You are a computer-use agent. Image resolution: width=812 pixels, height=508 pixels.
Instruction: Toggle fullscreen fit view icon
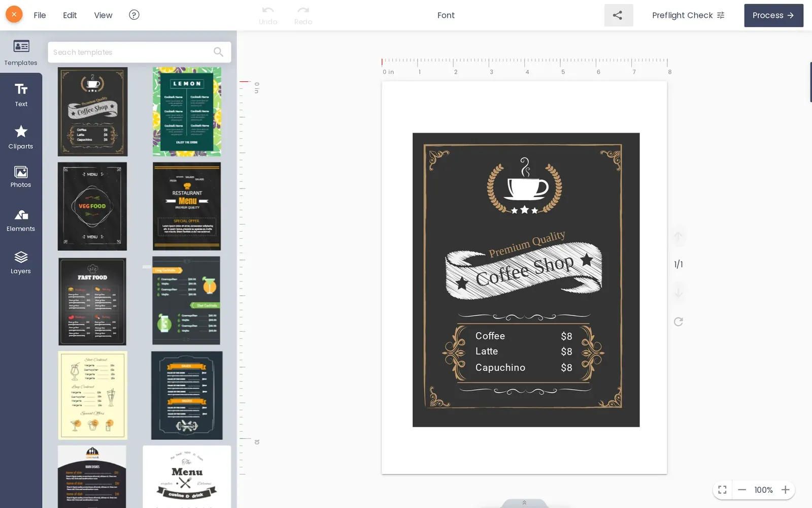722,490
